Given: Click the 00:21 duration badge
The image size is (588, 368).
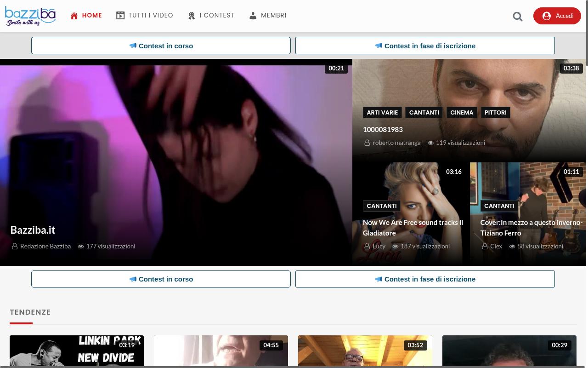Looking at the screenshot, I should click(x=336, y=68).
